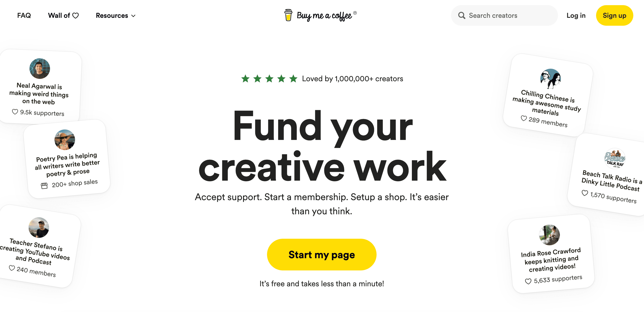Open the Wall of love page
This screenshot has width=644, height=312.
(64, 15)
